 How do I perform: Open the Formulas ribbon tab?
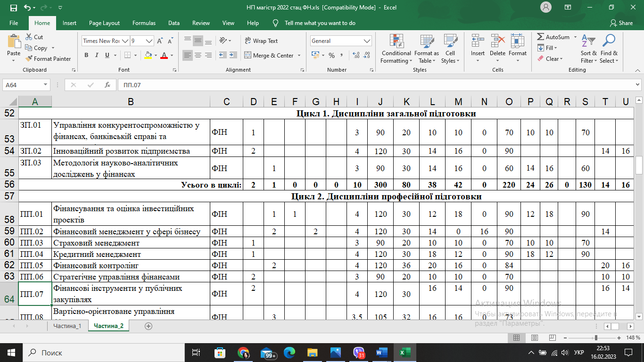pos(144,23)
